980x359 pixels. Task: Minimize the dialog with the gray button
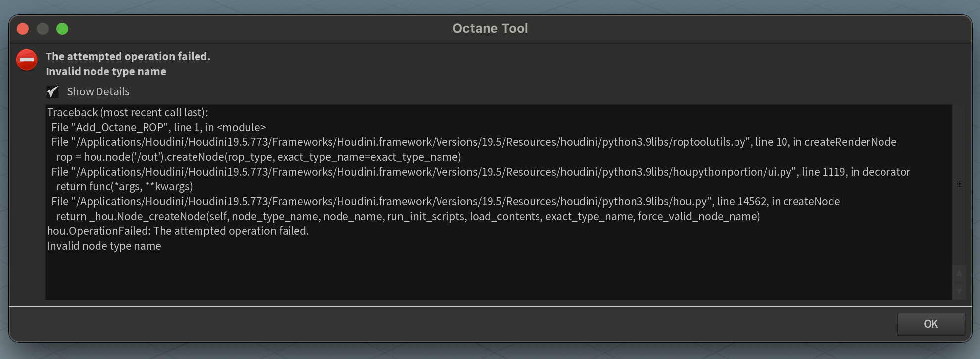tap(43, 29)
